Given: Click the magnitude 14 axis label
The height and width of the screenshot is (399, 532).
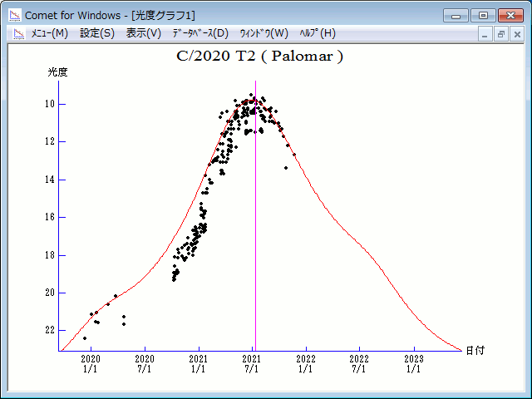Looking at the screenshot, I should pos(50,180).
